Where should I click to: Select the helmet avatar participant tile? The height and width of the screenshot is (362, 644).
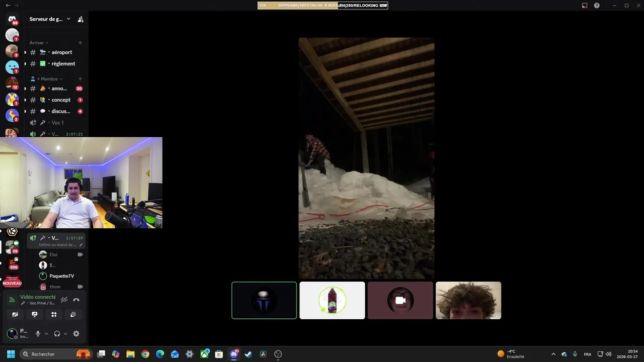pyautogui.click(x=264, y=300)
